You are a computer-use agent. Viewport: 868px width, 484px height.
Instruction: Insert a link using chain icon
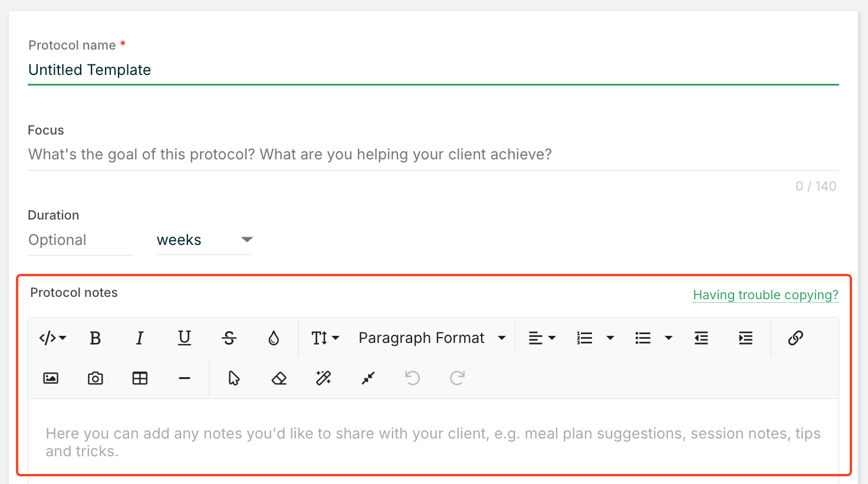pos(795,338)
